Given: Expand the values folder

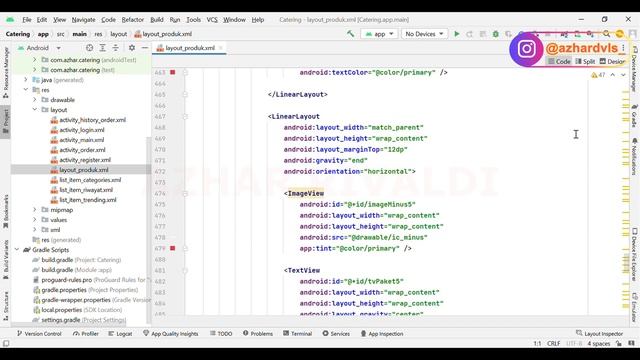Looking at the screenshot, I should 35,220.
